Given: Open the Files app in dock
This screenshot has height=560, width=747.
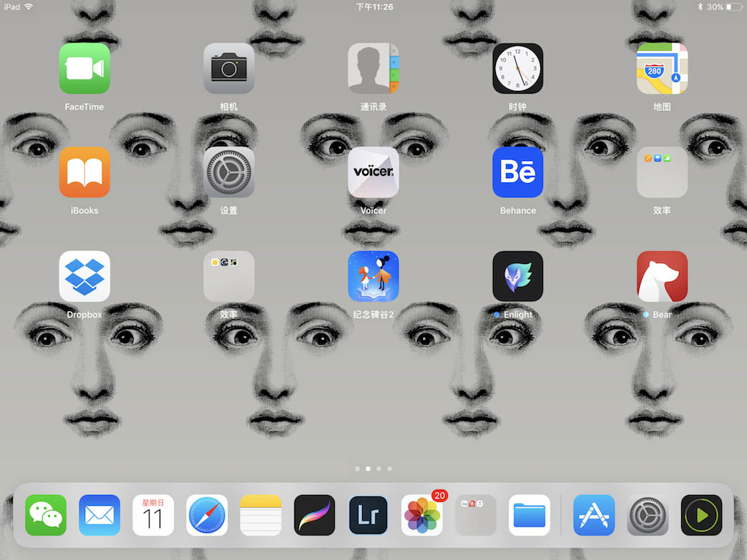Looking at the screenshot, I should tap(529, 515).
